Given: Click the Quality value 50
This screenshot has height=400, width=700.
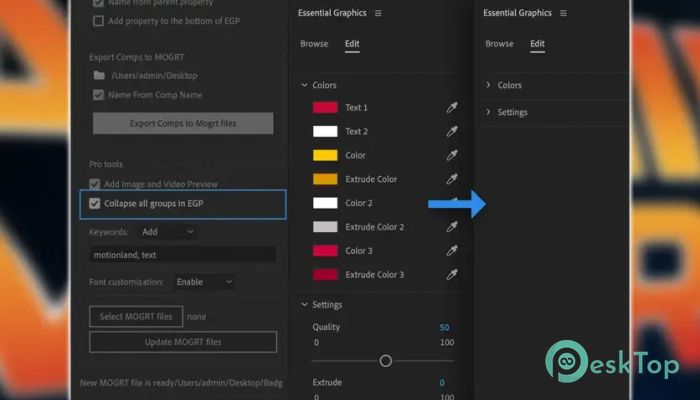Looking at the screenshot, I should coord(444,327).
